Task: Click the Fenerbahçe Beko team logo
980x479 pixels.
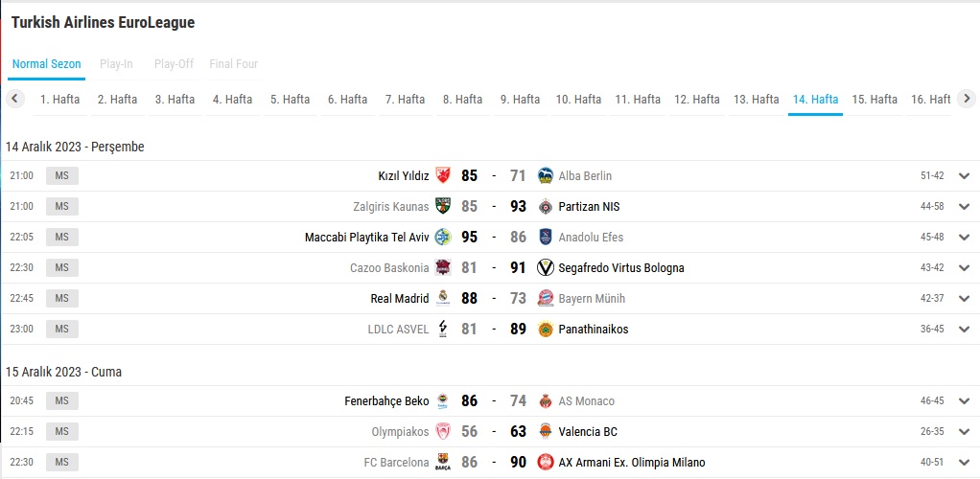Action: pos(443,401)
